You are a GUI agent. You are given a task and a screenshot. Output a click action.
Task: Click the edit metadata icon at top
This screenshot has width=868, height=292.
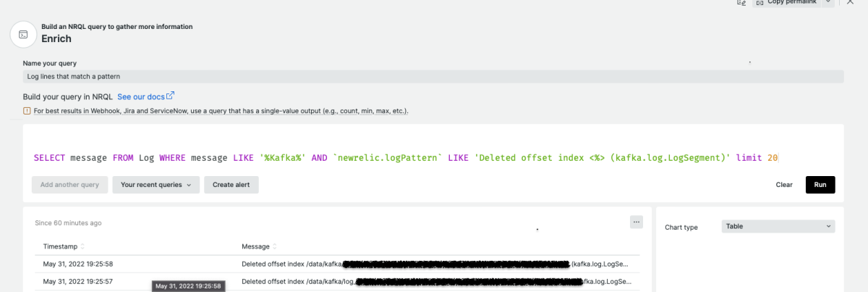pos(741,3)
